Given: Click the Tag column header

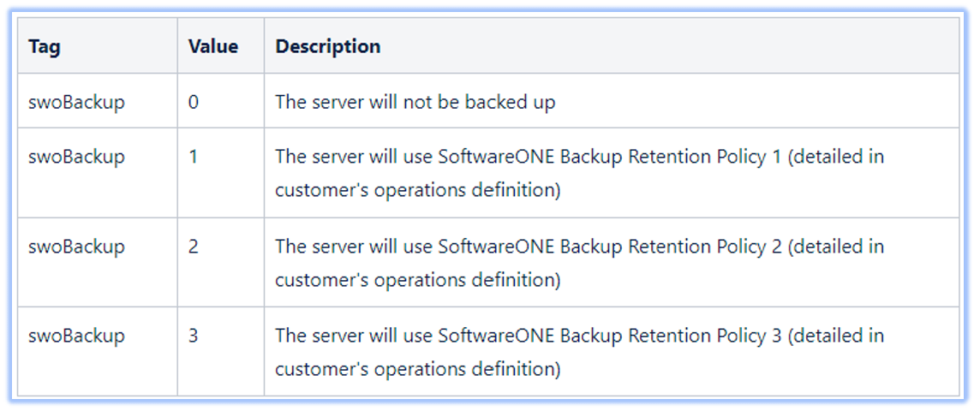Looking at the screenshot, I should click(45, 47).
